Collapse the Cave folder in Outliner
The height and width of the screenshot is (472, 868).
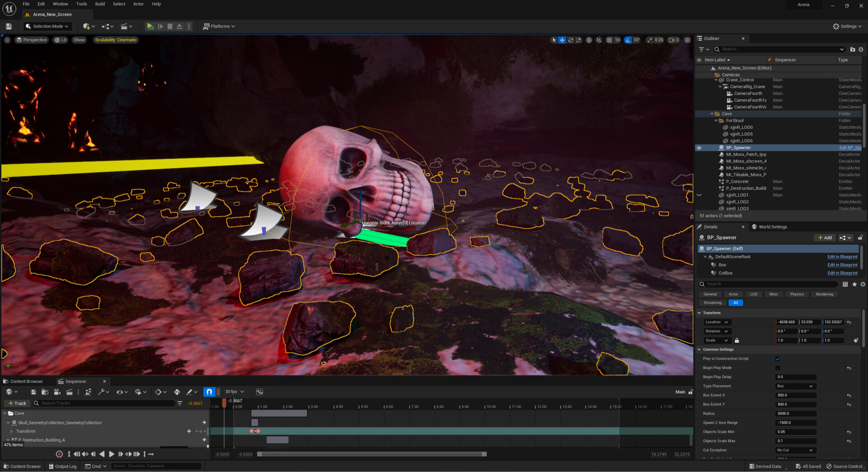(712, 114)
